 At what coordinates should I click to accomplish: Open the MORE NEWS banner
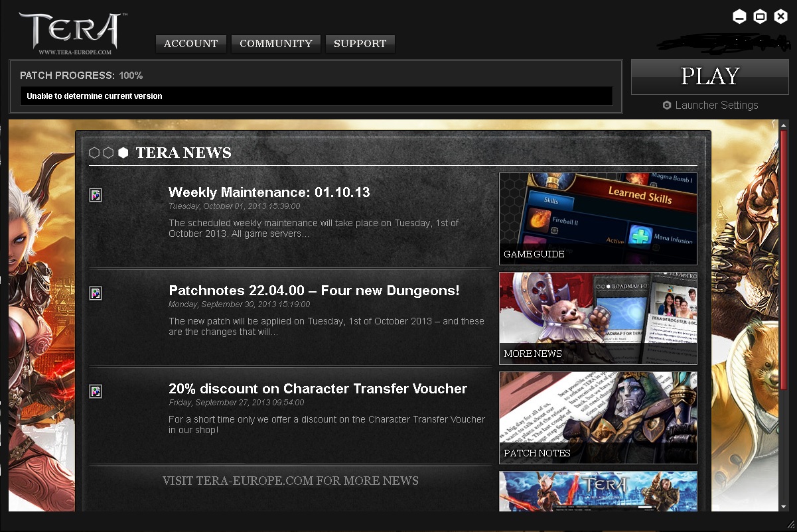(x=598, y=318)
